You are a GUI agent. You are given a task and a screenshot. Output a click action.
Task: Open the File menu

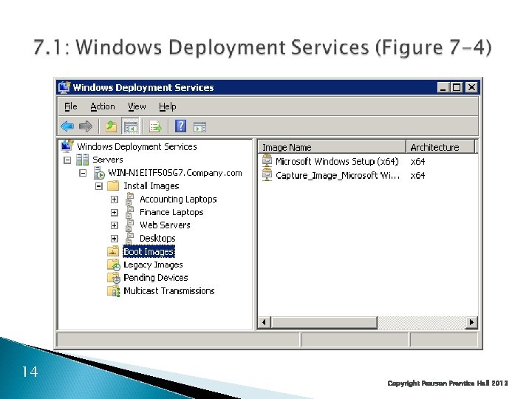click(x=71, y=106)
